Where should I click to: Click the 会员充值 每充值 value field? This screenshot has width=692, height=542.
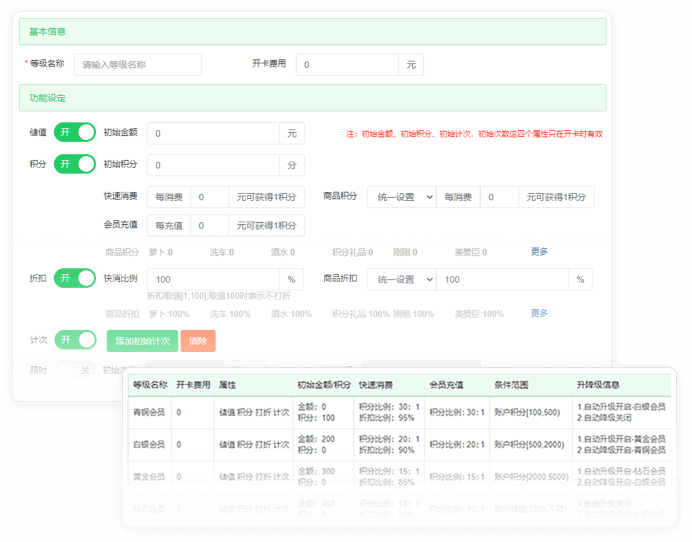point(209,226)
